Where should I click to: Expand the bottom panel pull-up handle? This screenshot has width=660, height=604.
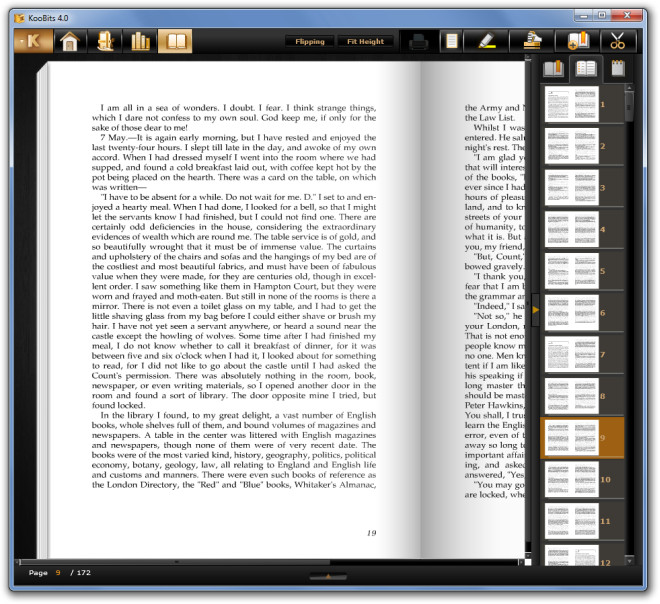point(328,576)
